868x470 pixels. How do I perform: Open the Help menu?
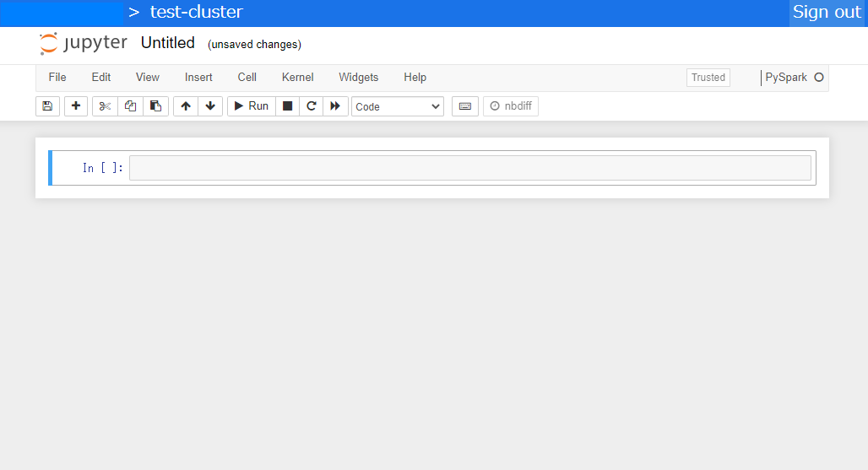[415, 78]
